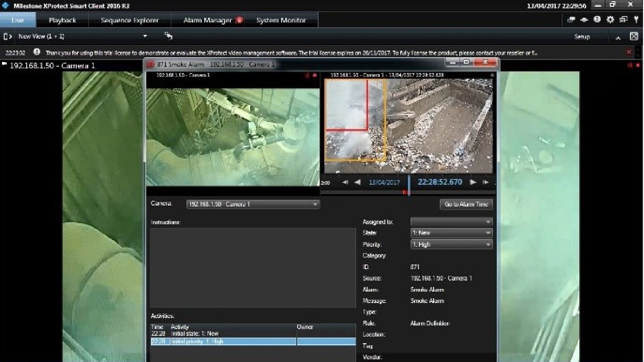Click inside the Instructions text area

253,268
